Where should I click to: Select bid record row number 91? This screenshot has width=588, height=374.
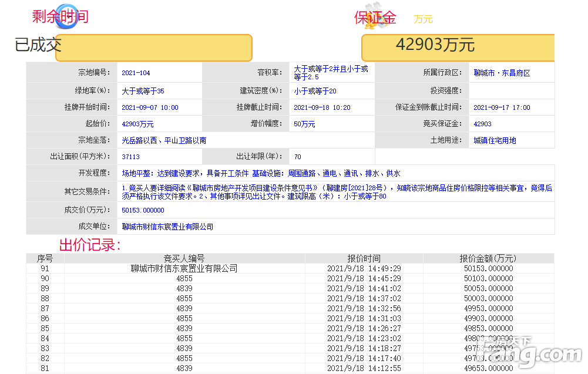[45, 268]
